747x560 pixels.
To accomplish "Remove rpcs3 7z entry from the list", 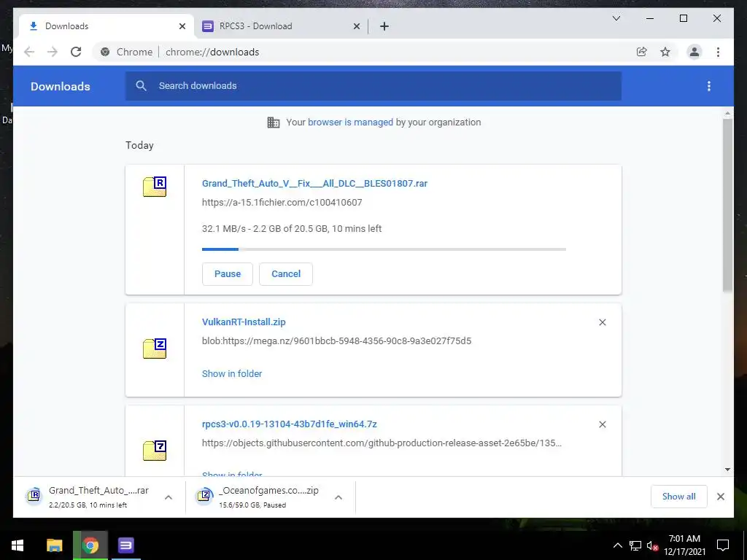I will (x=602, y=424).
